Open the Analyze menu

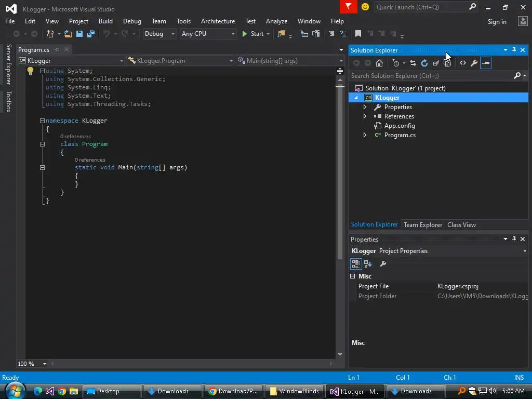276,21
